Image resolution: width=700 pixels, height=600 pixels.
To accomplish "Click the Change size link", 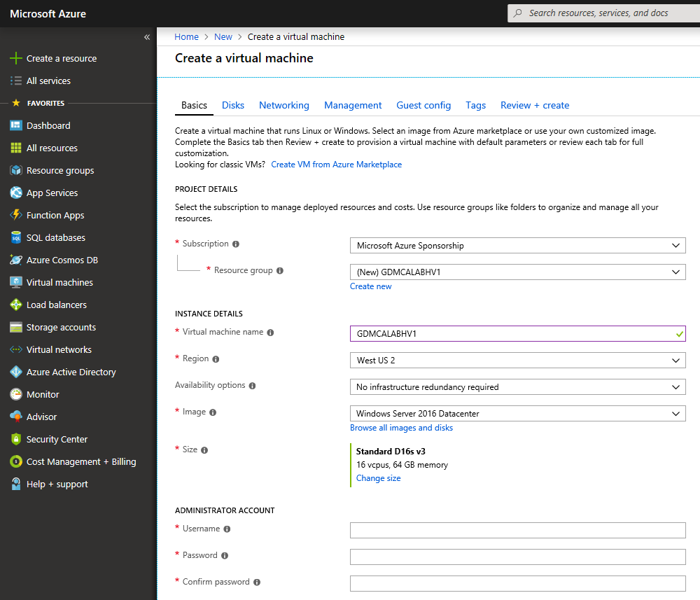I will (379, 478).
